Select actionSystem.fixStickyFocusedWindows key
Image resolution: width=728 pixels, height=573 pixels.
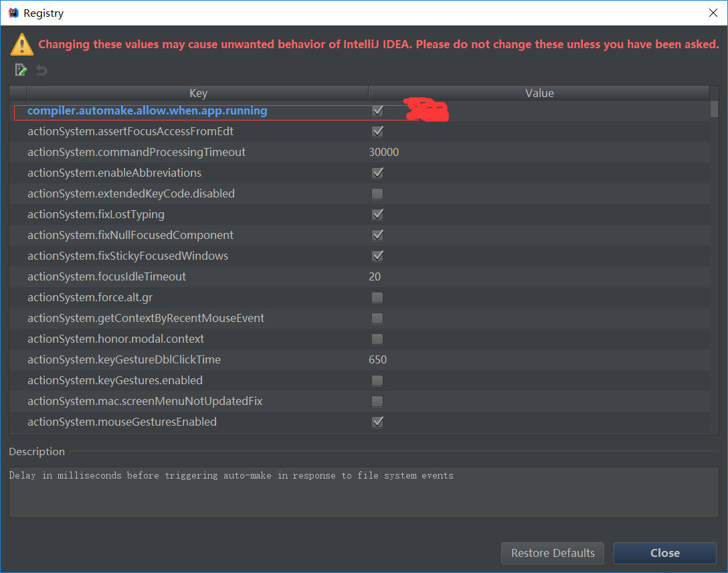[x=128, y=256]
